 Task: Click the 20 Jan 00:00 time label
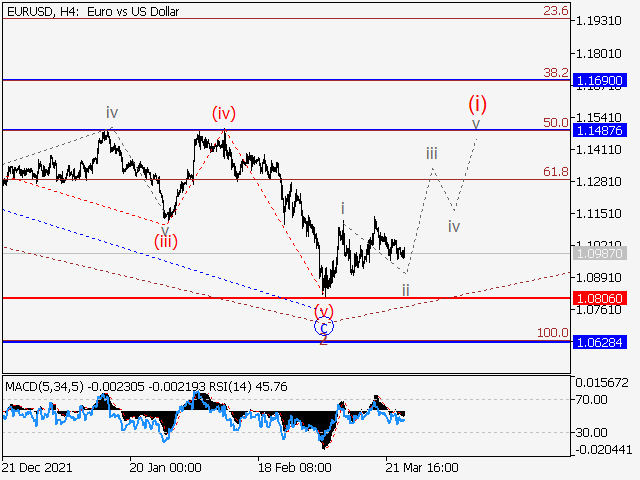point(165,467)
